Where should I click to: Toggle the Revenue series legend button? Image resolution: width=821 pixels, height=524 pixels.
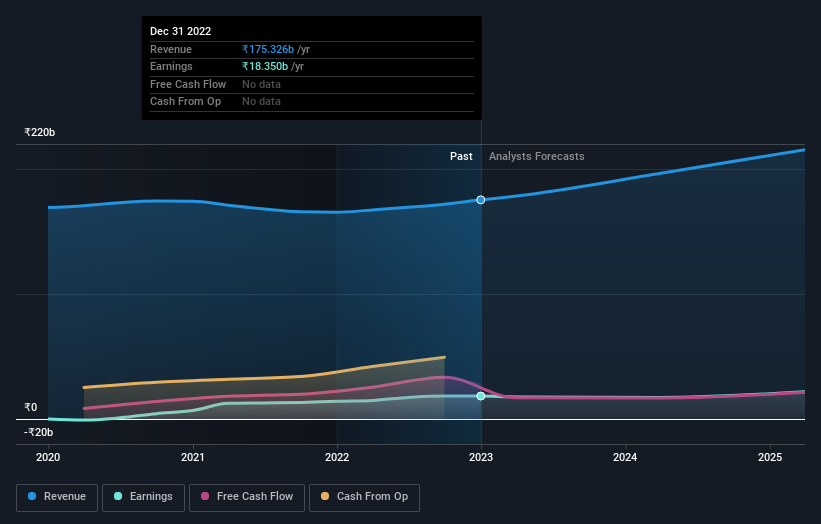point(57,497)
